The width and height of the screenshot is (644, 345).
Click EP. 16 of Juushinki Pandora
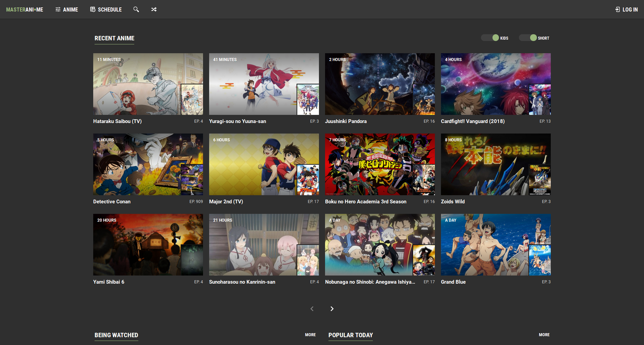(429, 121)
